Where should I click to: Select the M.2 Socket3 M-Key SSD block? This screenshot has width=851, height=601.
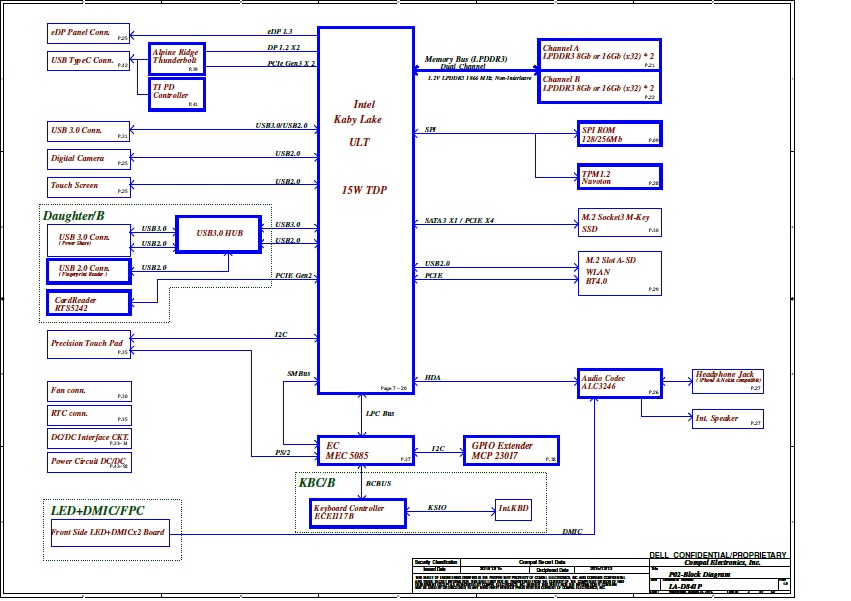[620, 223]
